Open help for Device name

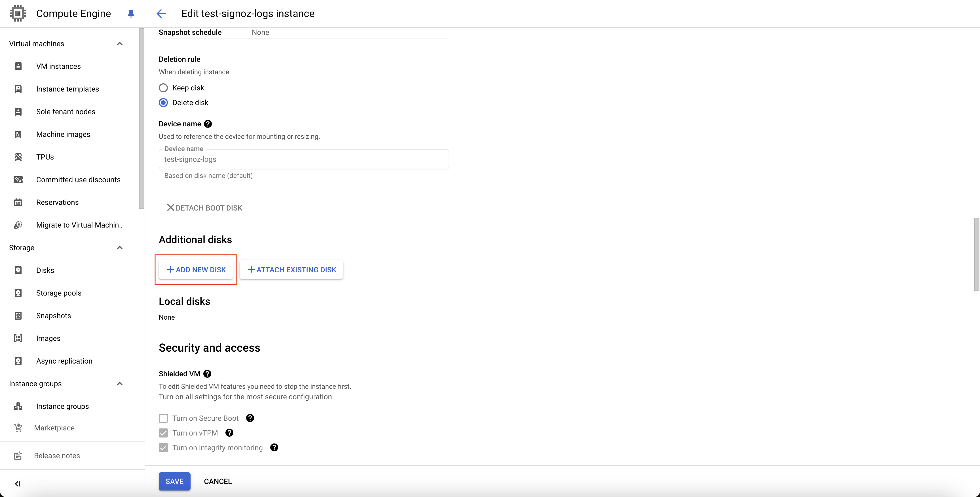[x=208, y=124]
